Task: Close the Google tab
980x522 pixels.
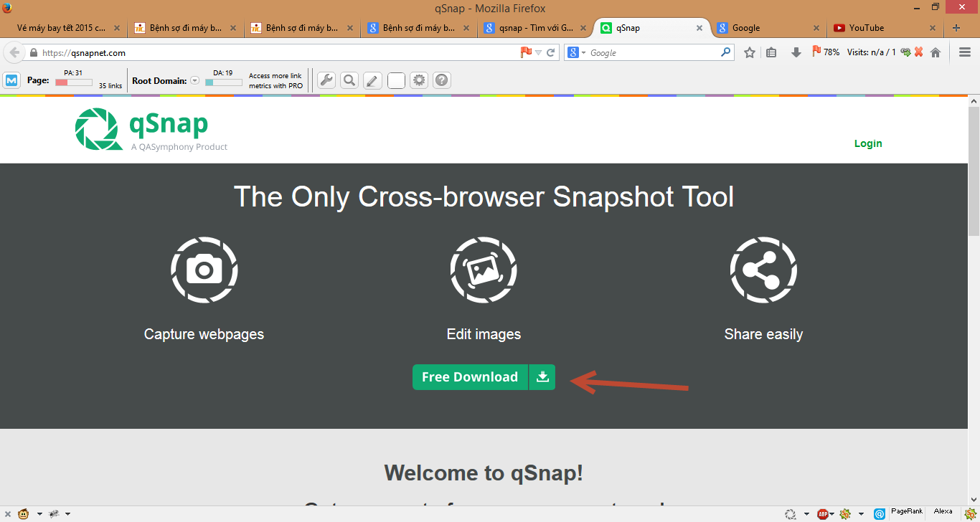Action: click(x=816, y=28)
